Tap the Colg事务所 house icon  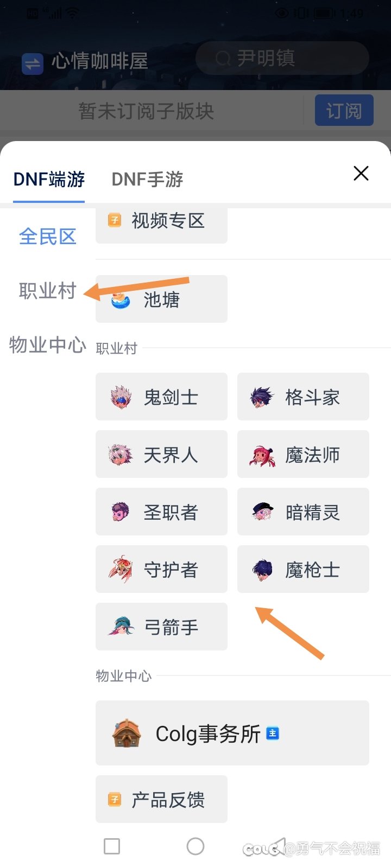click(126, 733)
